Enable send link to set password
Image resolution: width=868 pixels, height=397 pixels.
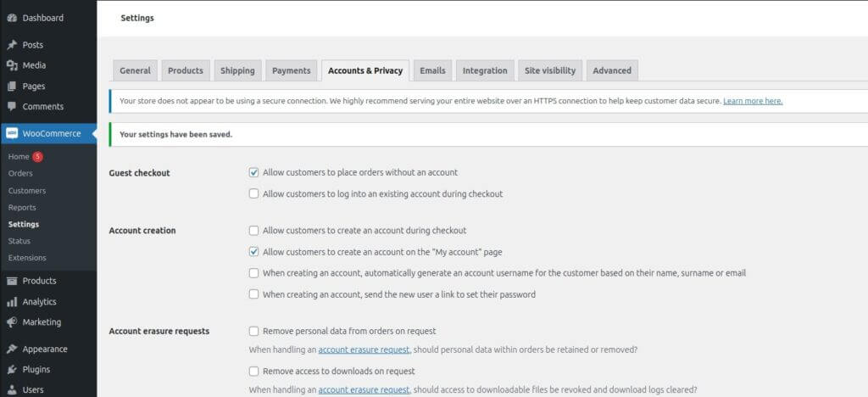click(253, 294)
